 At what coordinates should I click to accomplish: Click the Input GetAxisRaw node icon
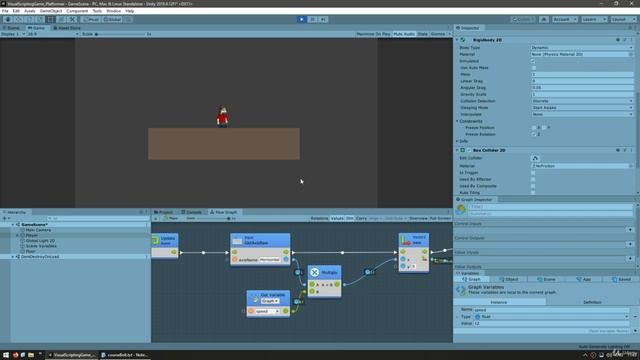[238, 240]
